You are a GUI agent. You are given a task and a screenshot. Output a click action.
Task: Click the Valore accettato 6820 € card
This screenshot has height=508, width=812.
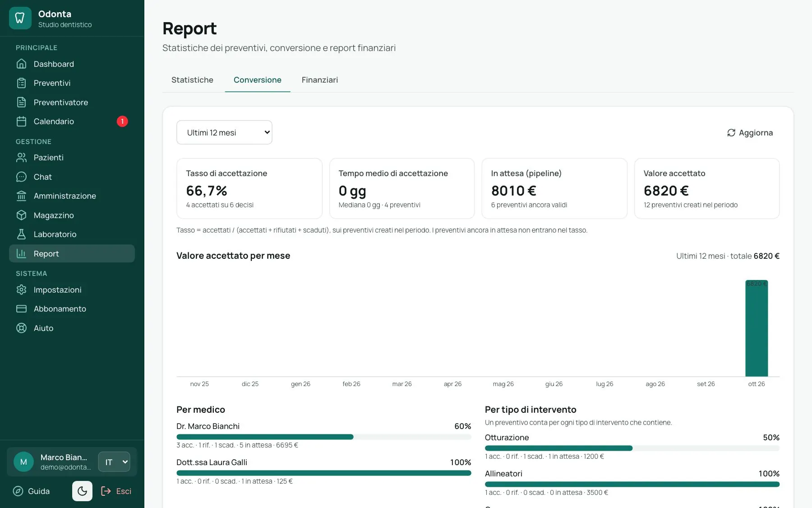click(707, 189)
